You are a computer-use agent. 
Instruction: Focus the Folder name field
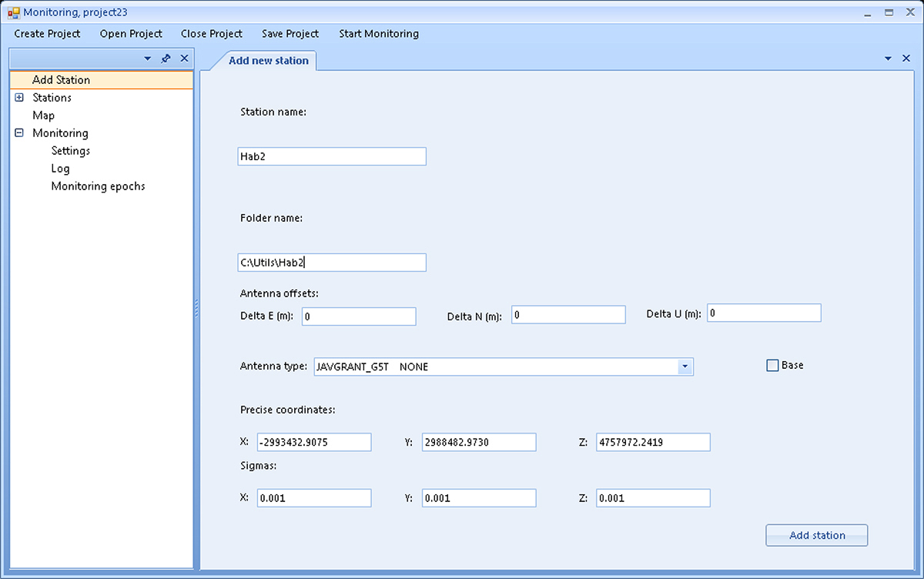click(x=332, y=263)
